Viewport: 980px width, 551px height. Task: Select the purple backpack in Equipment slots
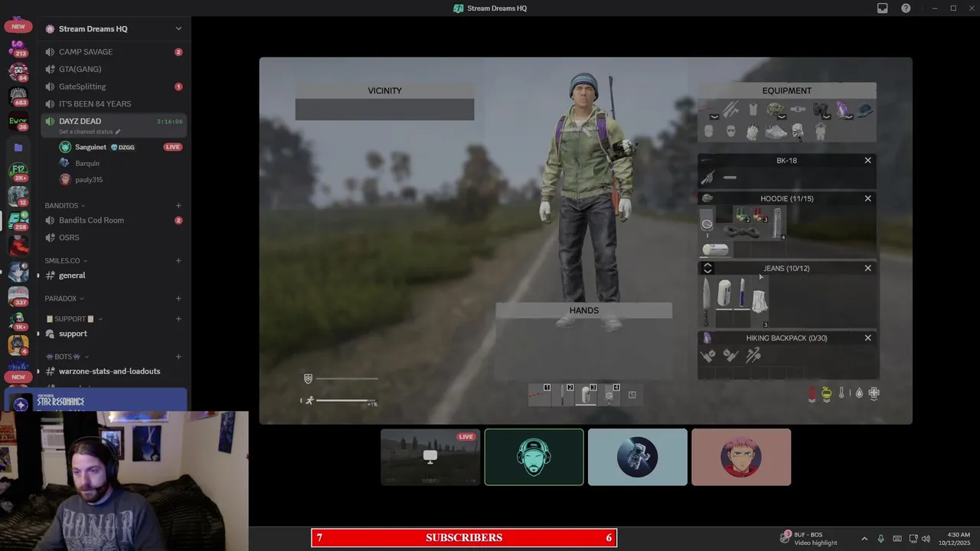tap(843, 110)
